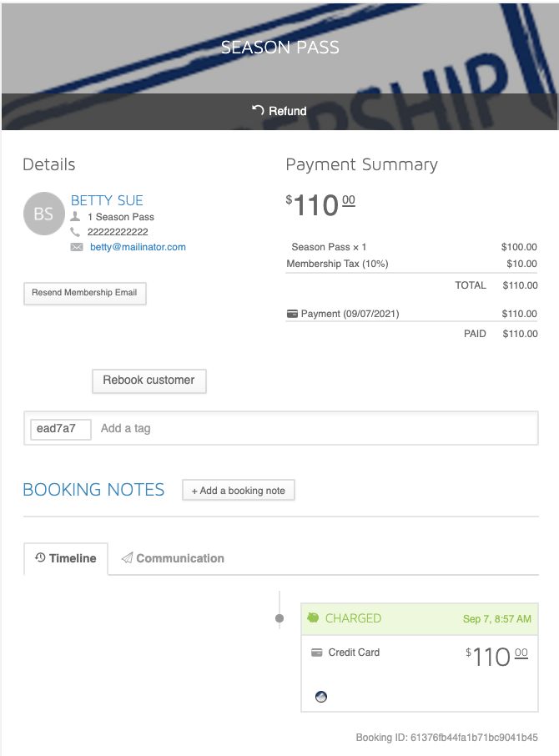Click the Refund button in the header
This screenshot has height=756, width=559.
(x=279, y=111)
